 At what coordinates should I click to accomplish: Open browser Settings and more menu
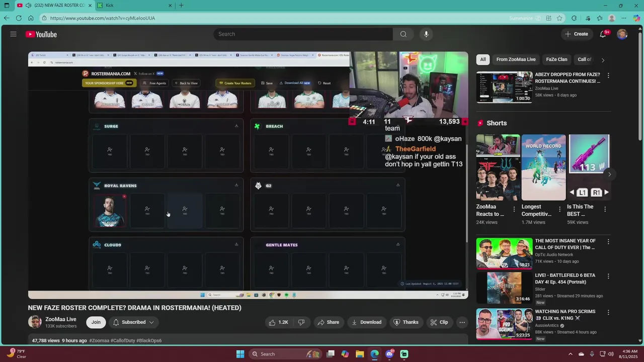(x=624, y=18)
